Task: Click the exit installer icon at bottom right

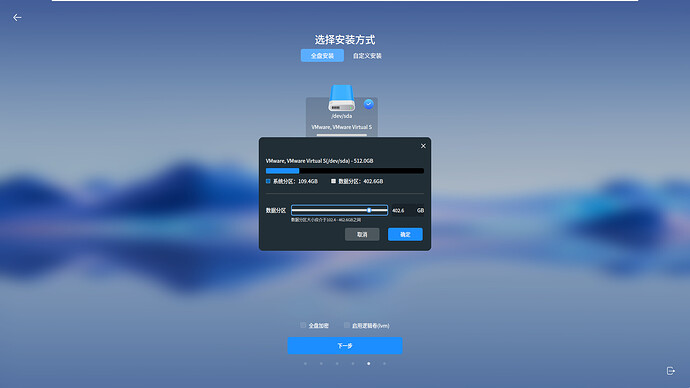Action: (x=671, y=371)
